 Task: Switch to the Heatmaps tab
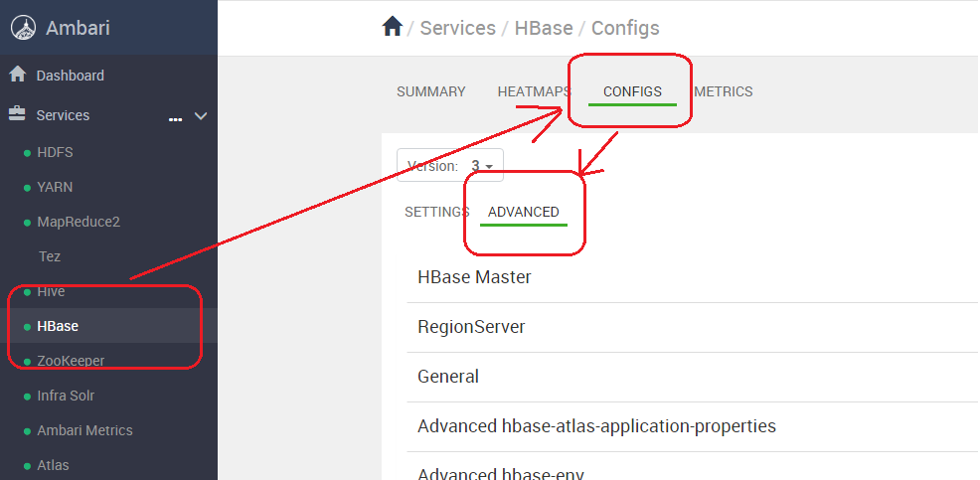(x=533, y=91)
